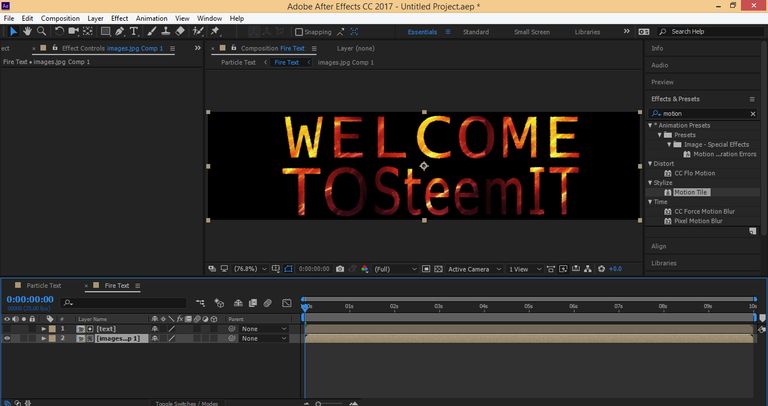The width and height of the screenshot is (768, 406).
Task: Switch to the Libraries workspace
Action: click(x=587, y=32)
